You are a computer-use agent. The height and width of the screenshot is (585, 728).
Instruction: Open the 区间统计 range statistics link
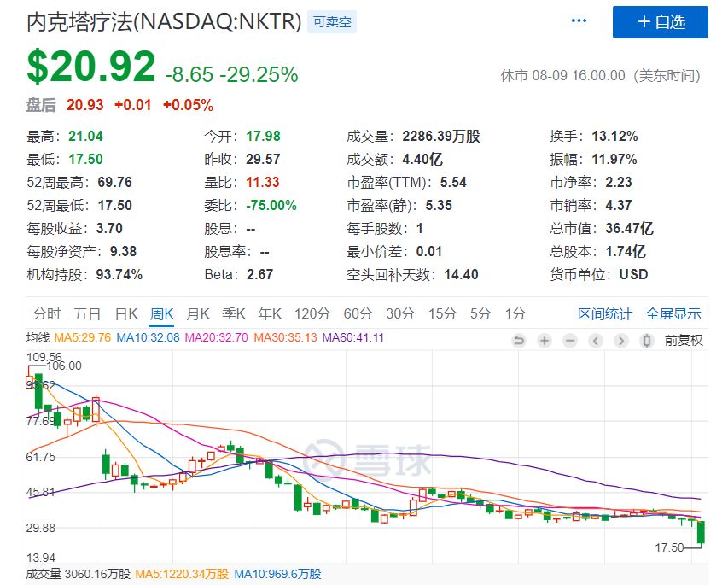[x=605, y=314]
